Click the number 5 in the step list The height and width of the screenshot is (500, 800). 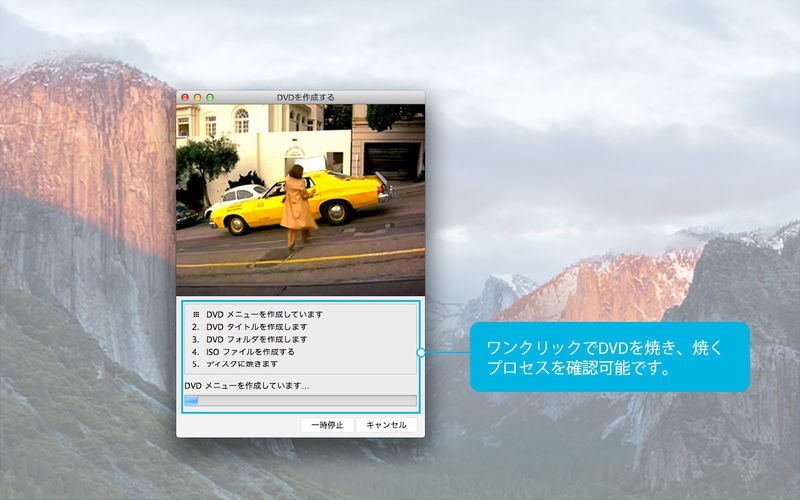click(195, 364)
